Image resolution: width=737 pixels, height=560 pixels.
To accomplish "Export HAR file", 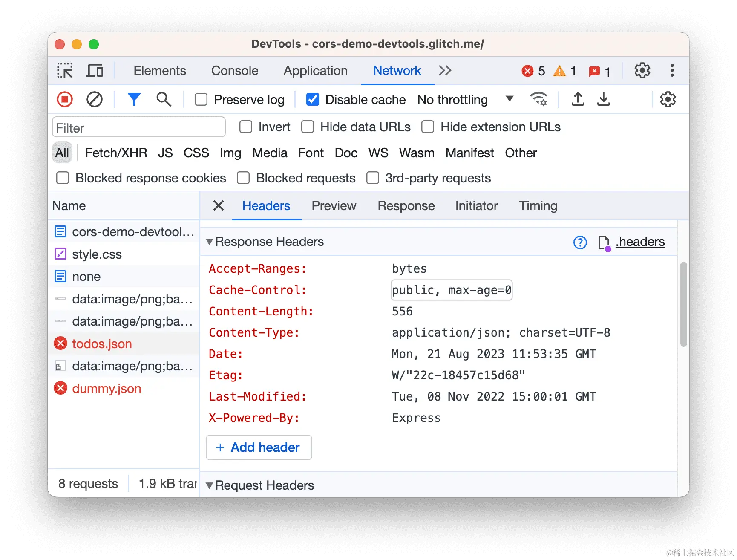I will [x=603, y=99].
